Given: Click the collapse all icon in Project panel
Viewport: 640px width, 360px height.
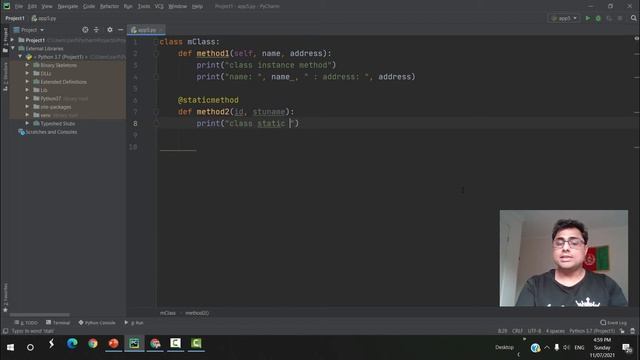Looking at the screenshot, I should 96,30.
